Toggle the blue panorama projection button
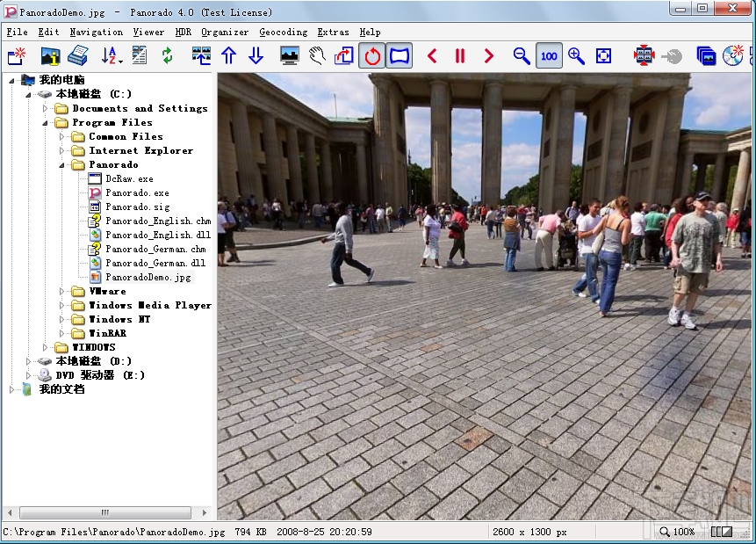This screenshot has height=544, width=756. tap(400, 56)
